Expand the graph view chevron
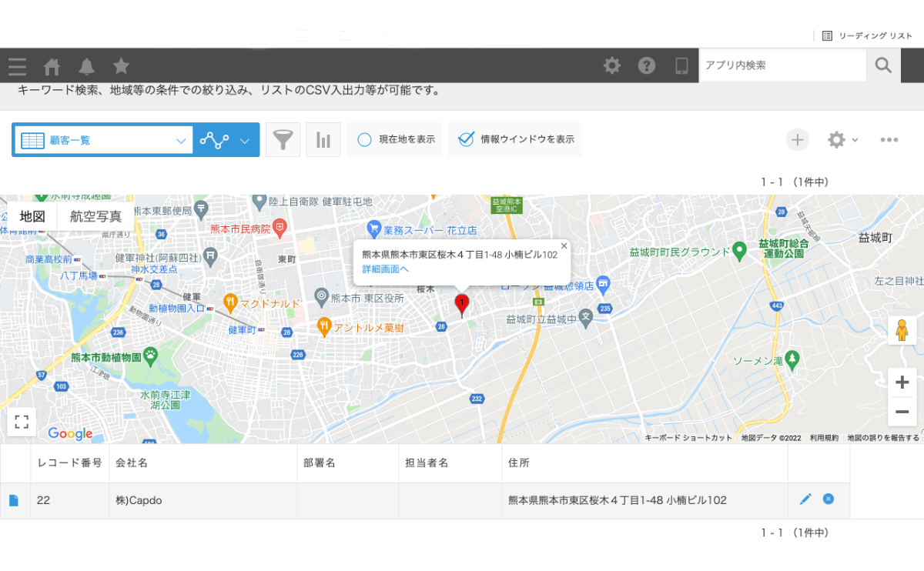 [245, 141]
